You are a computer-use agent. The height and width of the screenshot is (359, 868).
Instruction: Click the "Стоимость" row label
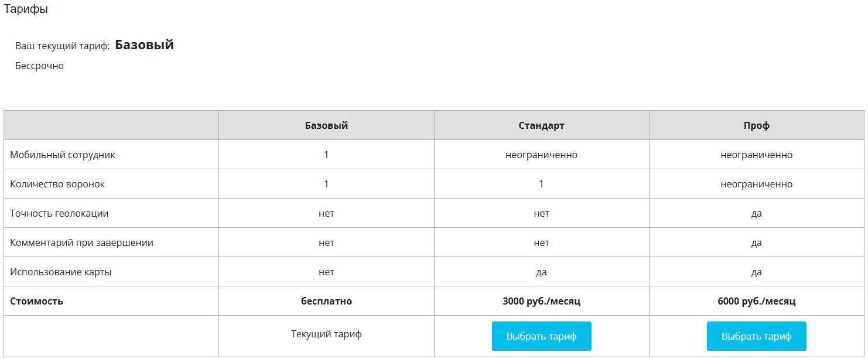[36, 301]
